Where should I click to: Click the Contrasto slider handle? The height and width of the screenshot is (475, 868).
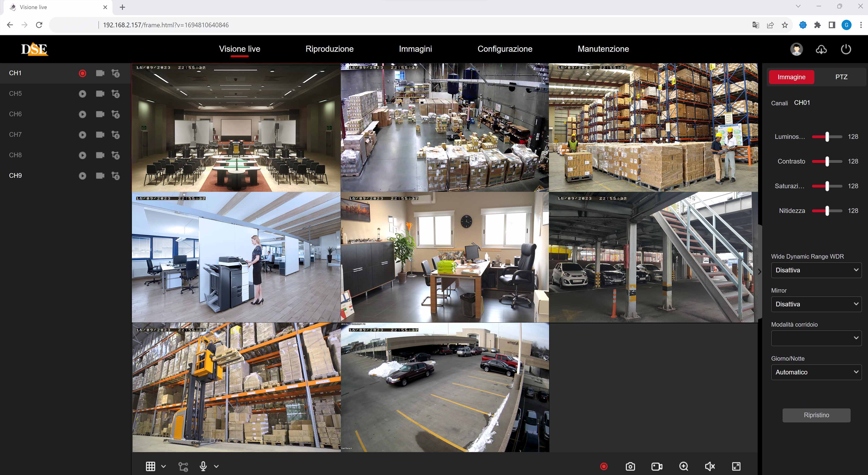tap(827, 161)
